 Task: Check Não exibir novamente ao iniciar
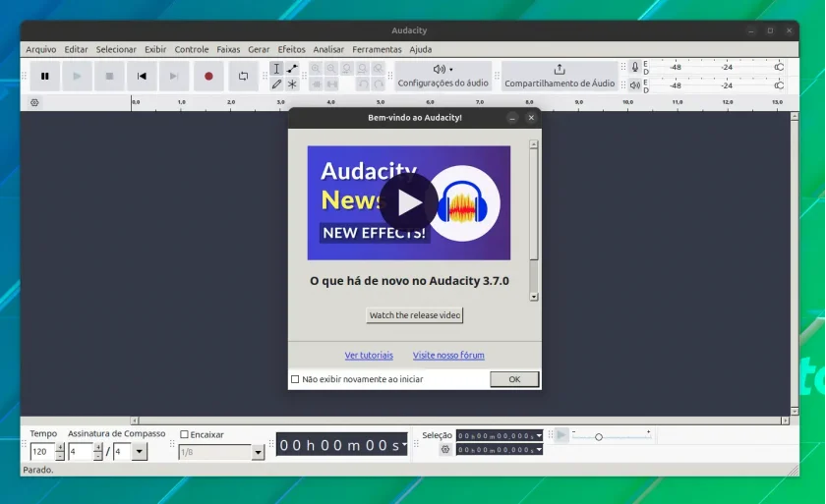[x=295, y=379]
